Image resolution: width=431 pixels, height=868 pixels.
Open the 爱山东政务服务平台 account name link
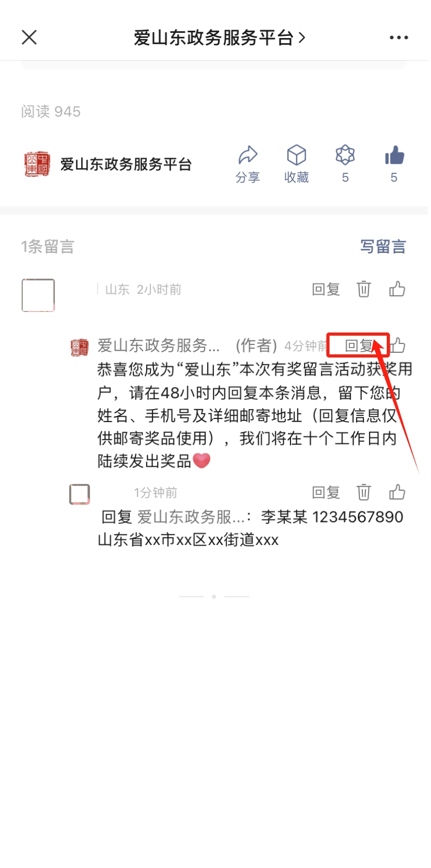(x=126, y=164)
